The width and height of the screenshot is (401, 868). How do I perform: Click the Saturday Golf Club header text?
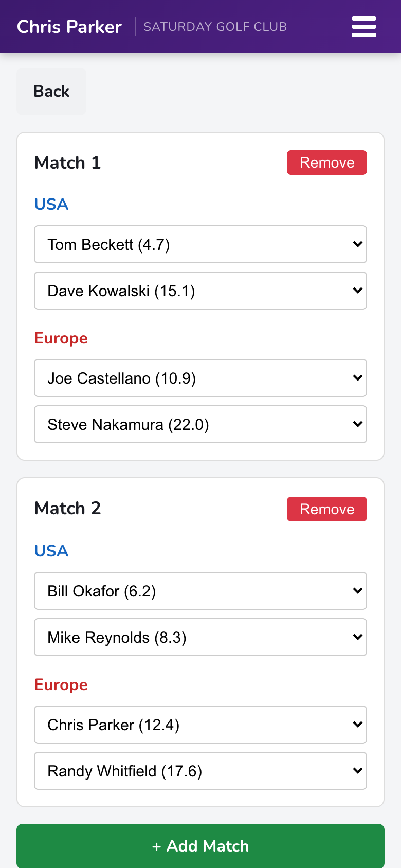[215, 27]
